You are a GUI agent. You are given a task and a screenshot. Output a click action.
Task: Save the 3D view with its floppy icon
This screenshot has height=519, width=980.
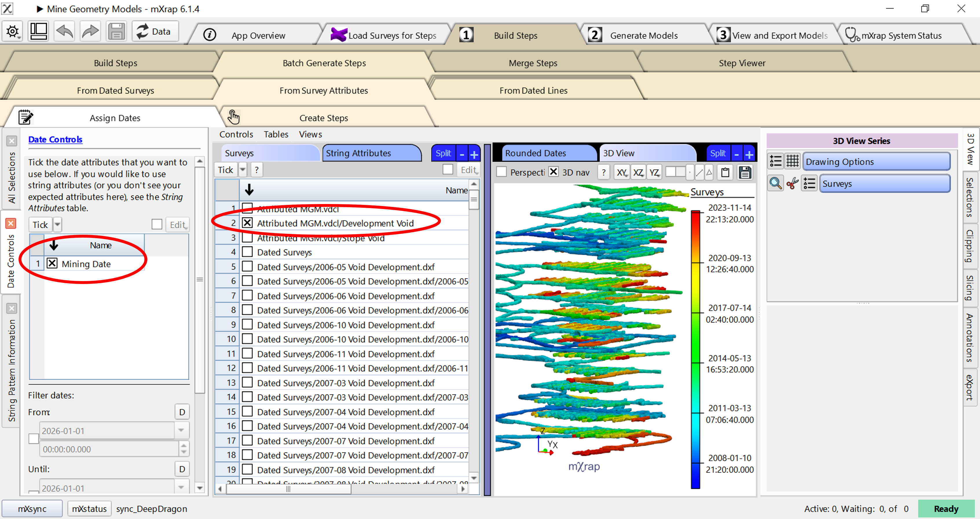click(745, 172)
